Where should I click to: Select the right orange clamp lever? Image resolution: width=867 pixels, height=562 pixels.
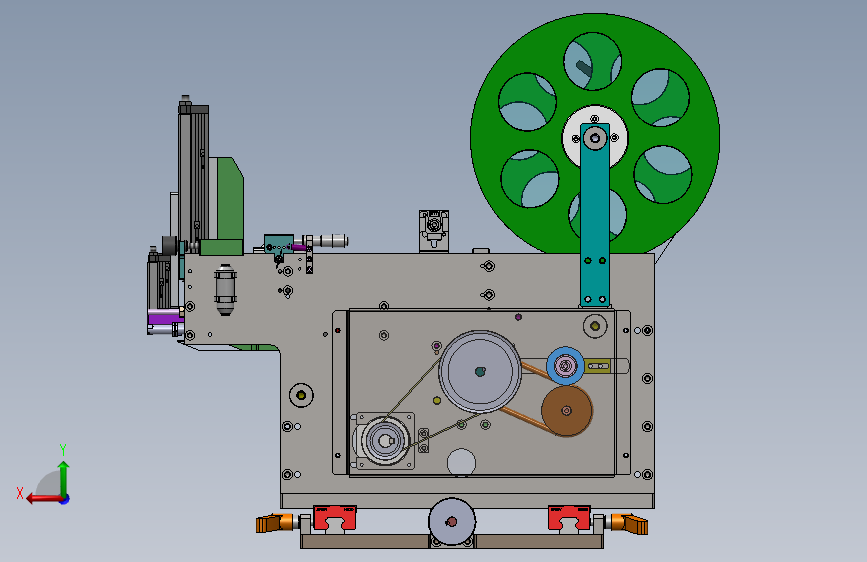(x=629, y=523)
